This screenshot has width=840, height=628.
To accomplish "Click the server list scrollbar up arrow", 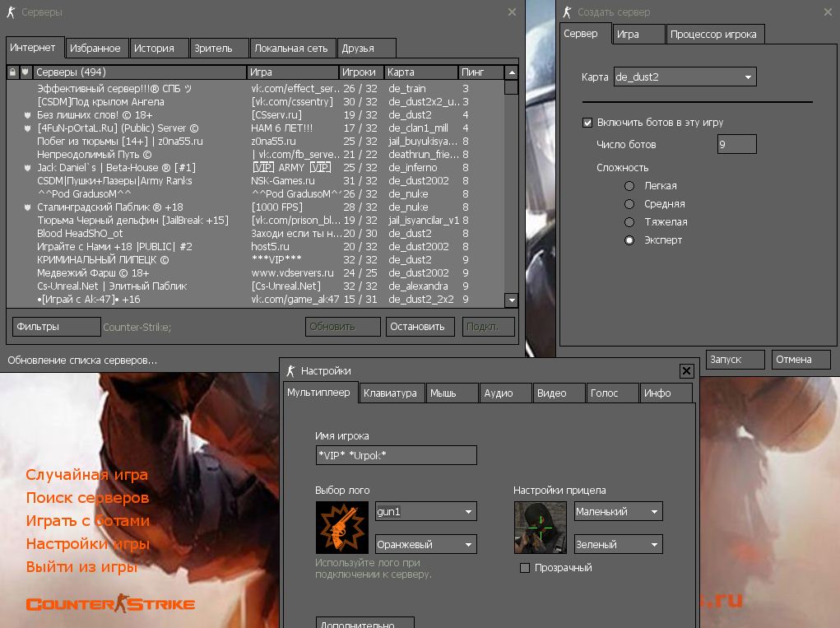I will tap(512, 72).
